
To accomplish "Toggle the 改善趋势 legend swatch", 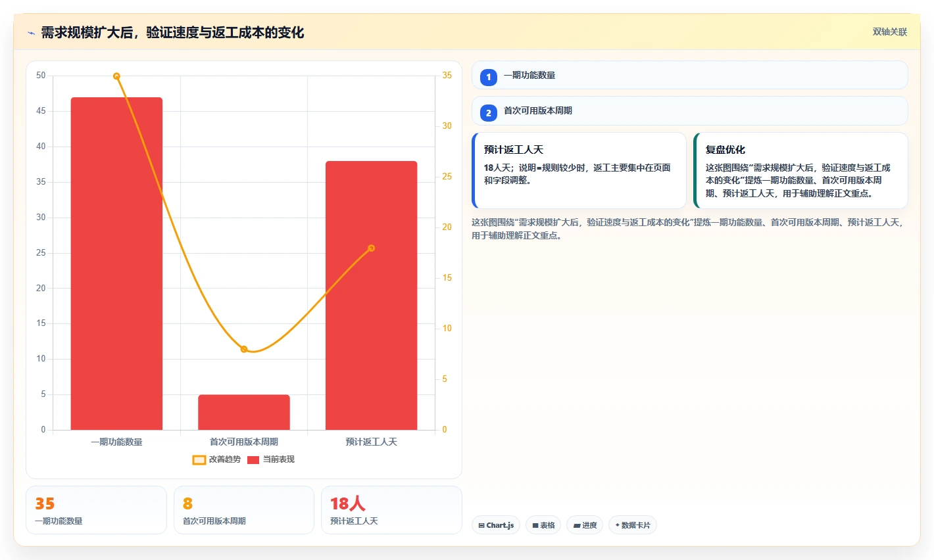I will (199, 460).
